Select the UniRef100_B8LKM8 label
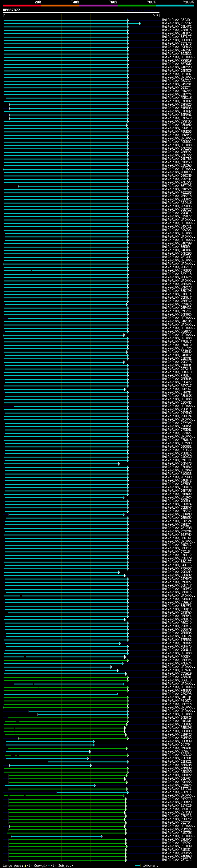The image size is (197, 868). coord(177,40)
